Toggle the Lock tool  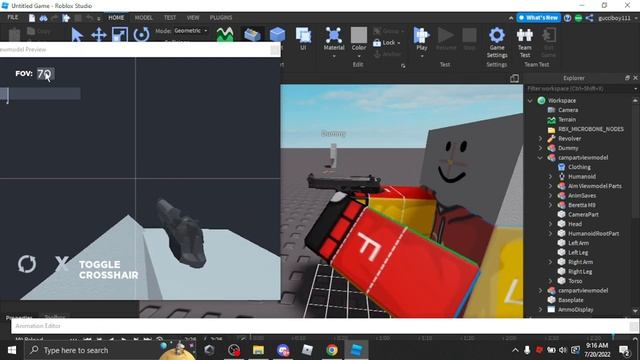click(386, 42)
